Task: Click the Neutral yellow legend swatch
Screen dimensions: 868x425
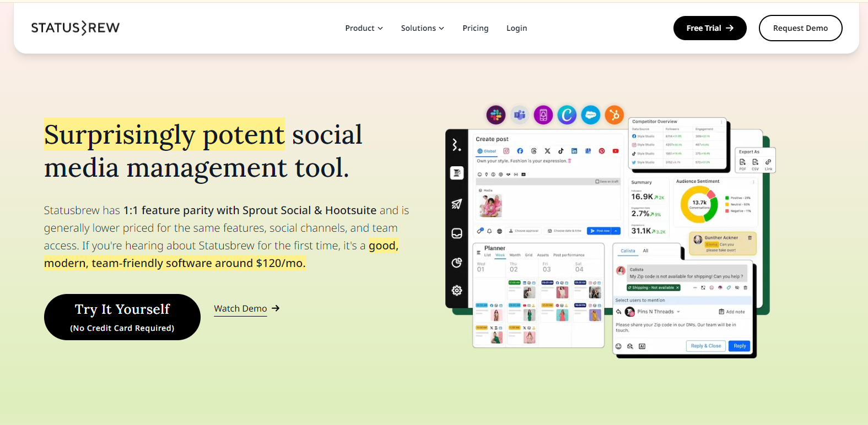Action: tap(727, 204)
